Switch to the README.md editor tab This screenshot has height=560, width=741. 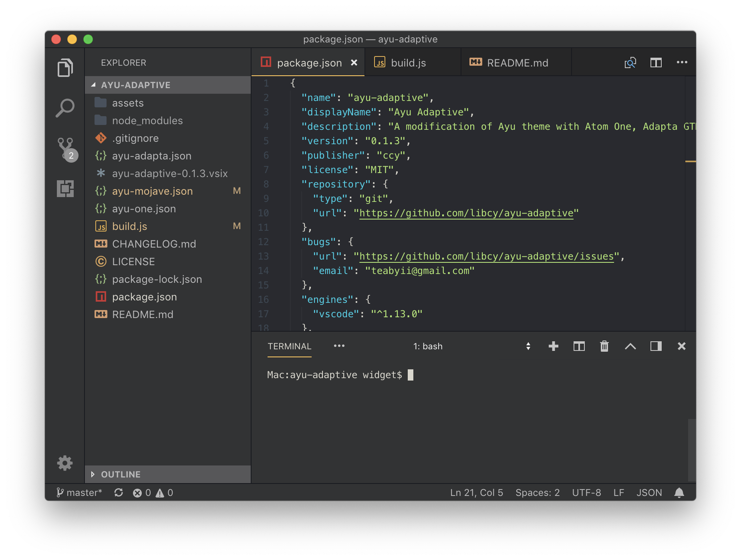[x=516, y=63]
